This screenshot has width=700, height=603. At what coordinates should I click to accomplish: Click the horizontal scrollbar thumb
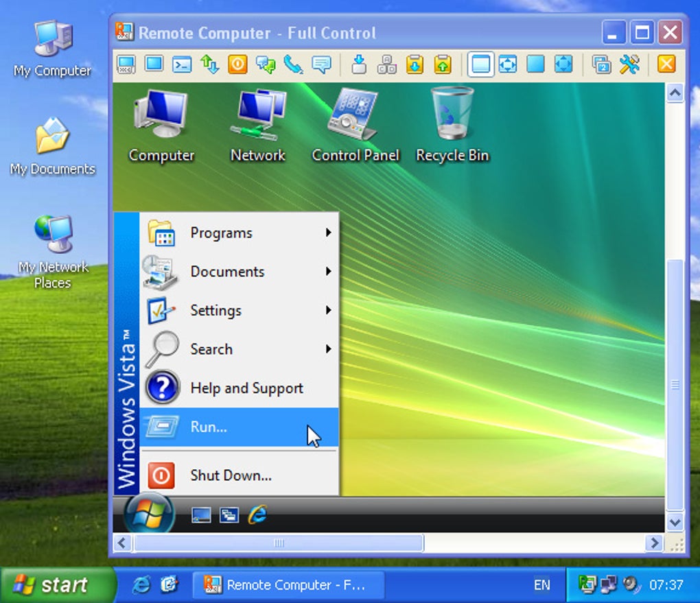[279, 543]
